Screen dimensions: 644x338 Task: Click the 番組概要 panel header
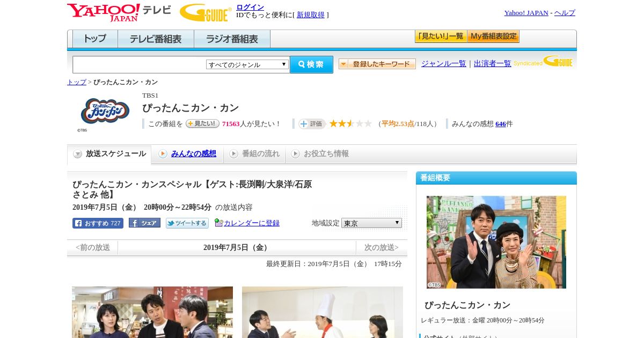[x=496, y=178]
